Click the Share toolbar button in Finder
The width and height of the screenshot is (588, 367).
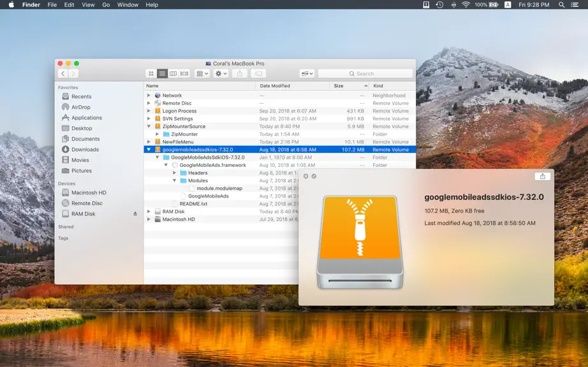tap(240, 74)
